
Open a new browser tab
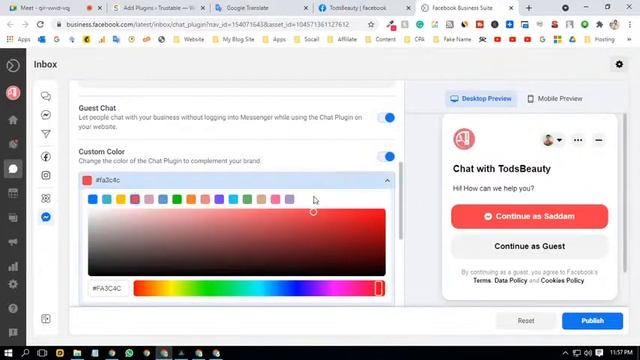pyautogui.click(x=529, y=8)
